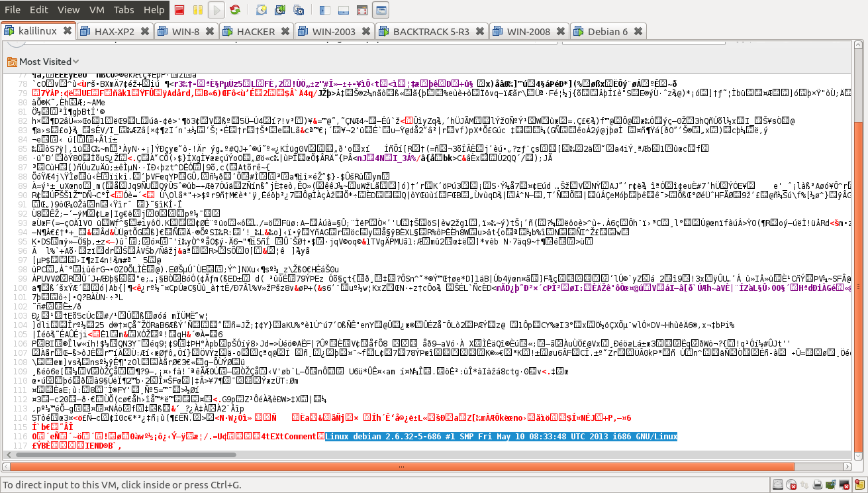Close the BACKTRACK 5-R3 tab
868x493 pixels.
(x=479, y=31)
